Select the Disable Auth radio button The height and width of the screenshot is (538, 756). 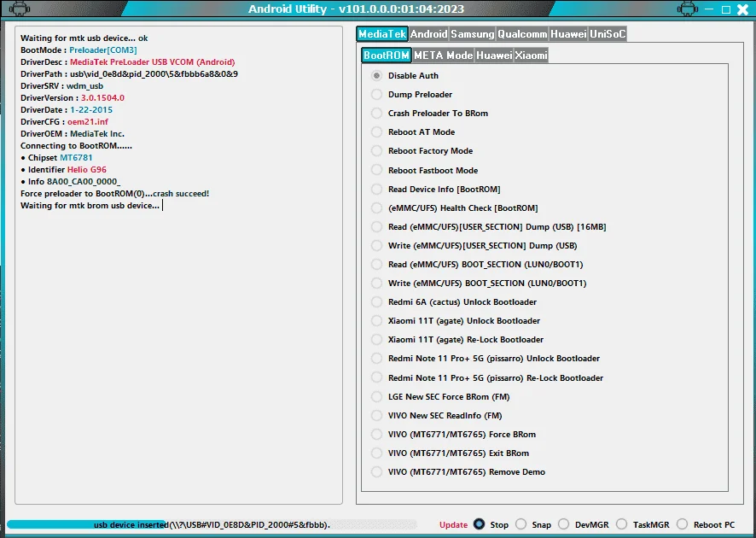376,76
